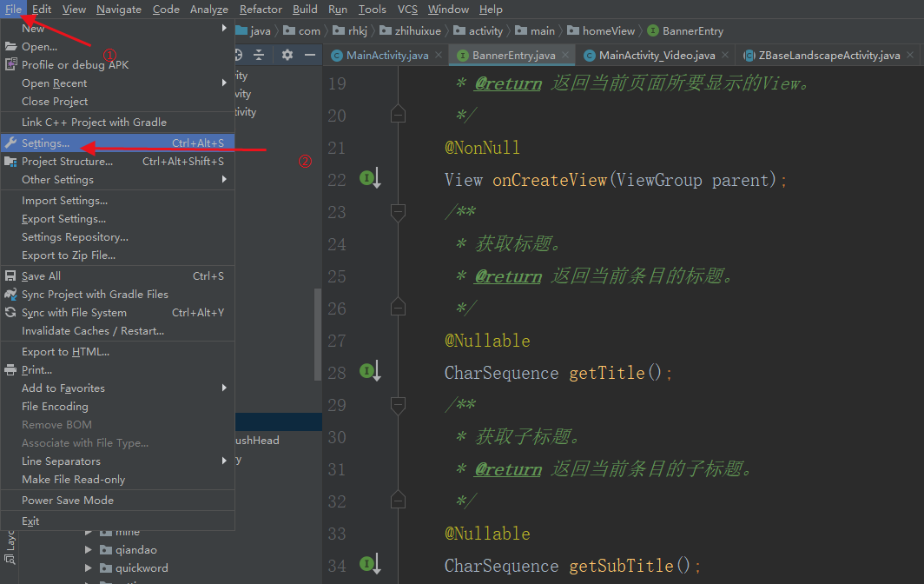
Task: Close the MainActivity.java tab
Action: pos(439,55)
